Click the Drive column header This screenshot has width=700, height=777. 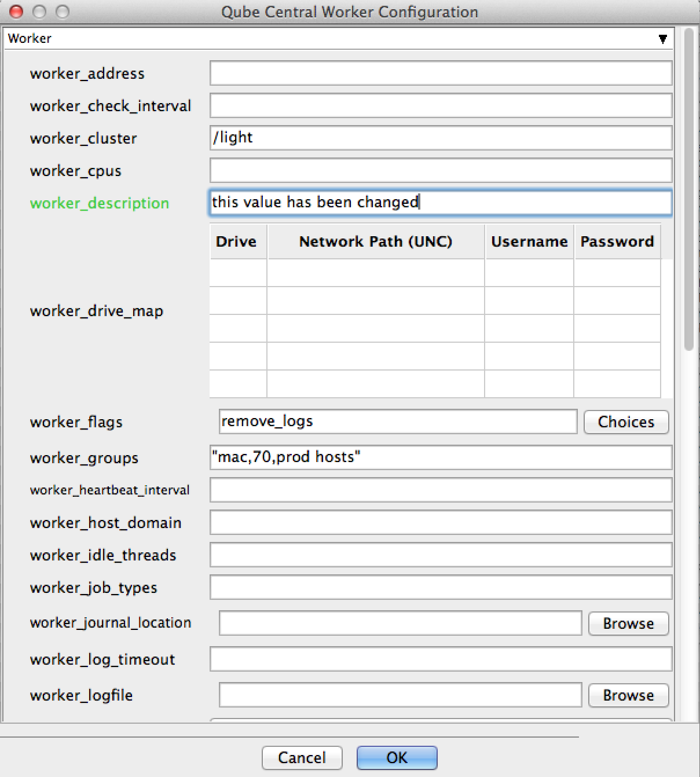click(x=237, y=241)
